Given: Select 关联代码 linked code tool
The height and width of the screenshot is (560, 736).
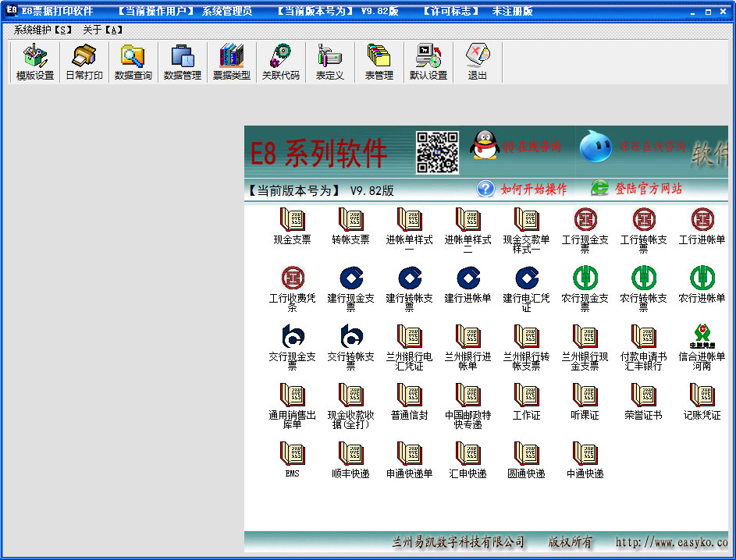Looking at the screenshot, I should click(x=280, y=62).
